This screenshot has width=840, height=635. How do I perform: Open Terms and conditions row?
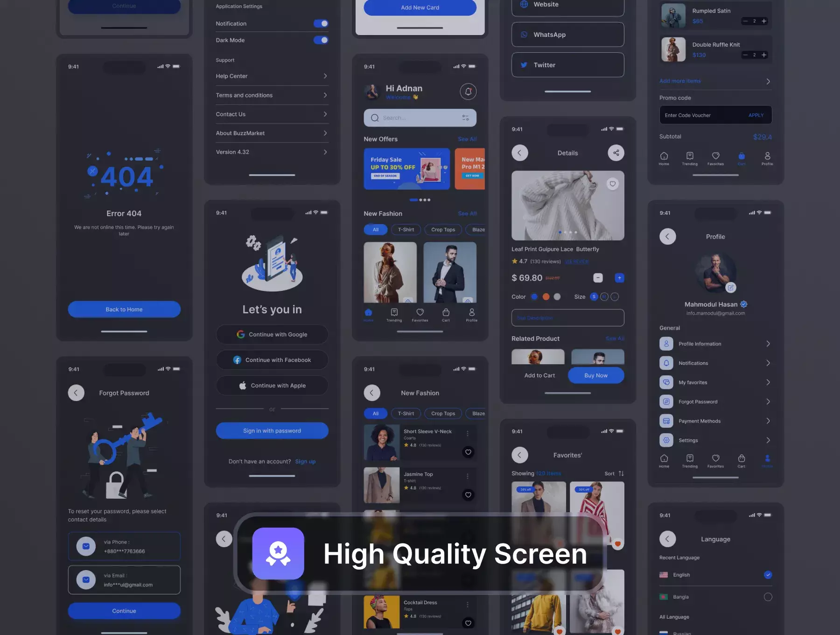click(x=272, y=95)
